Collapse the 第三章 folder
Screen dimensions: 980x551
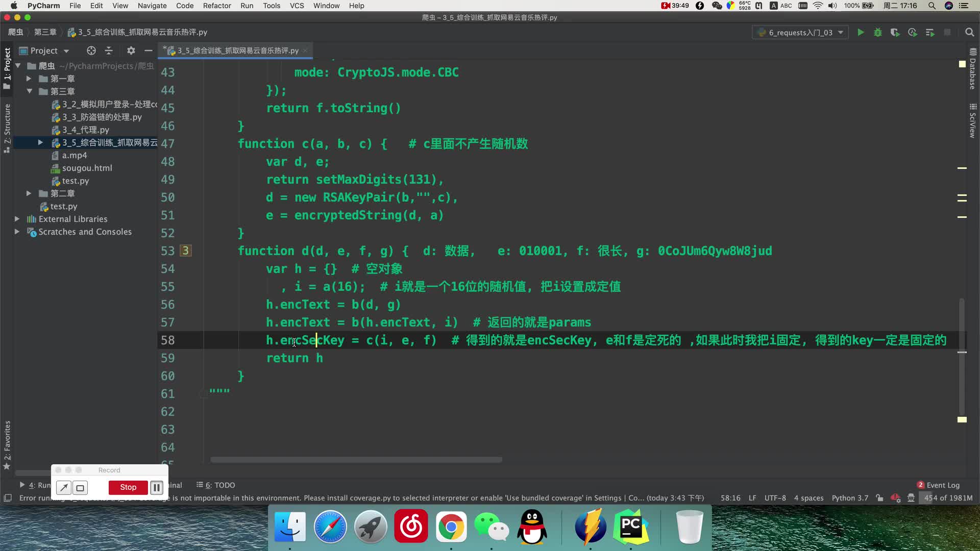(29, 91)
